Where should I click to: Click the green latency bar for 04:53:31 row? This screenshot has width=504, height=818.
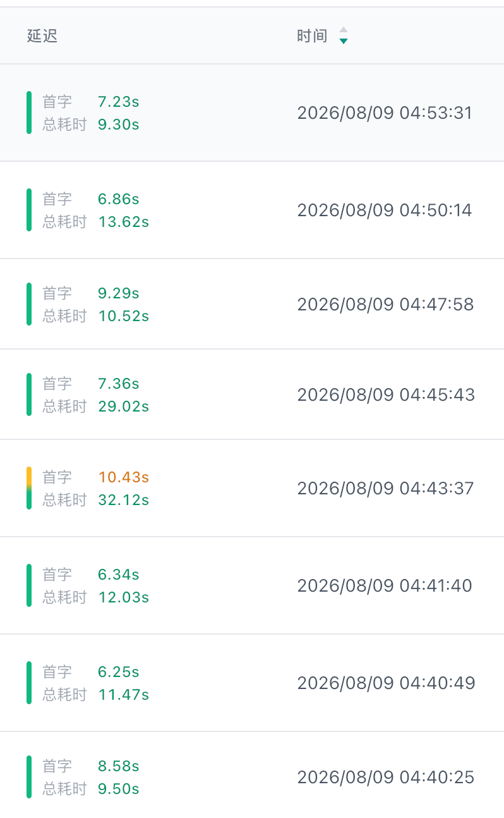[x=29, y=113]
